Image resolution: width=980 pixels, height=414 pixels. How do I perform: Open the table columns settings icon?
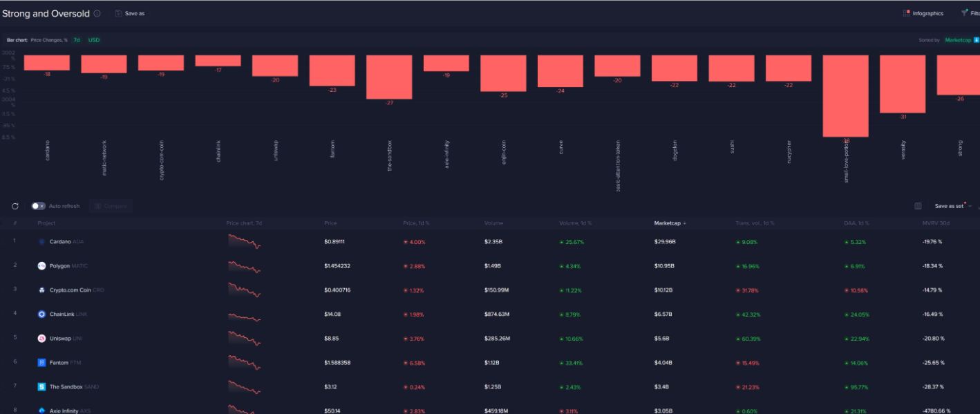(918, 206)
